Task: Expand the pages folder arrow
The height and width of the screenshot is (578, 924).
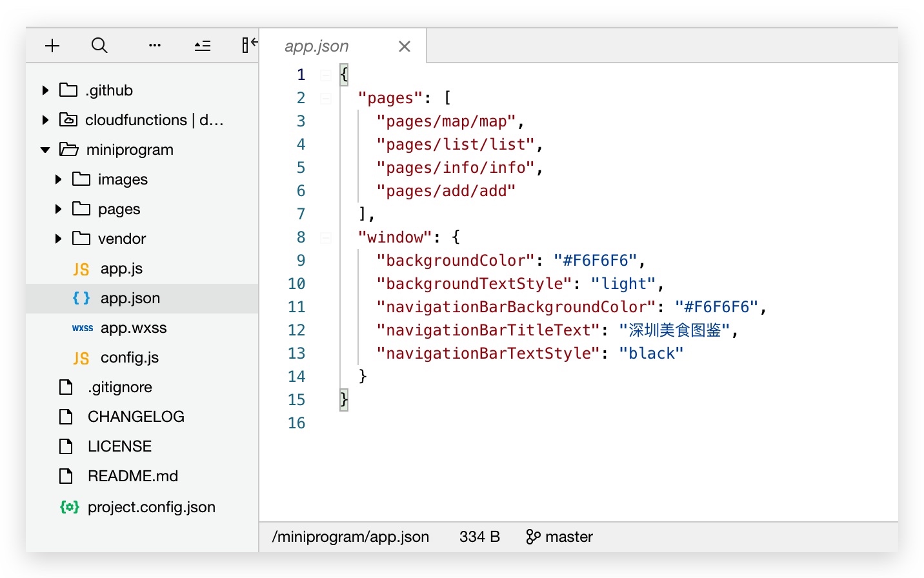Action: [x=58, y=209]
